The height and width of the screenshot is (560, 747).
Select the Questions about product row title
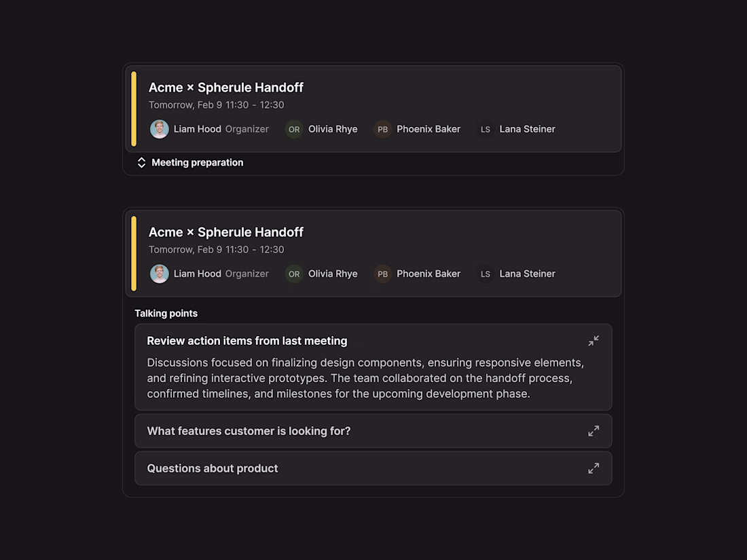[x=213, y=468]
